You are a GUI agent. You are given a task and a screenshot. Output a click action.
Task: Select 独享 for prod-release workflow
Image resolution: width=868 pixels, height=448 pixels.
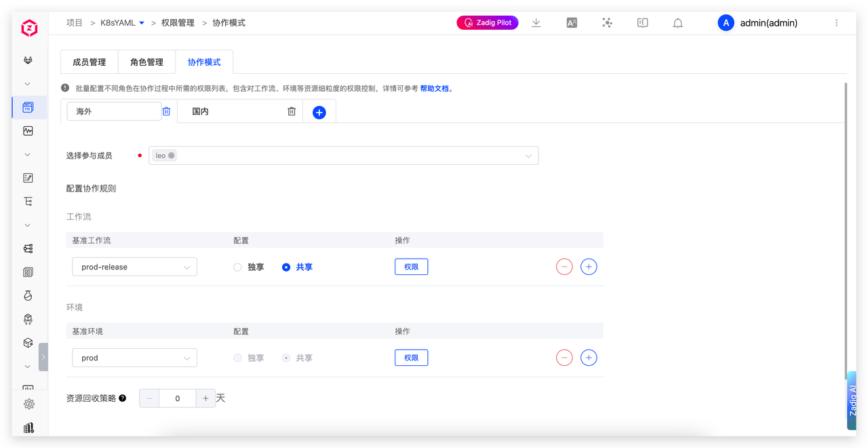tap(238, 267)
